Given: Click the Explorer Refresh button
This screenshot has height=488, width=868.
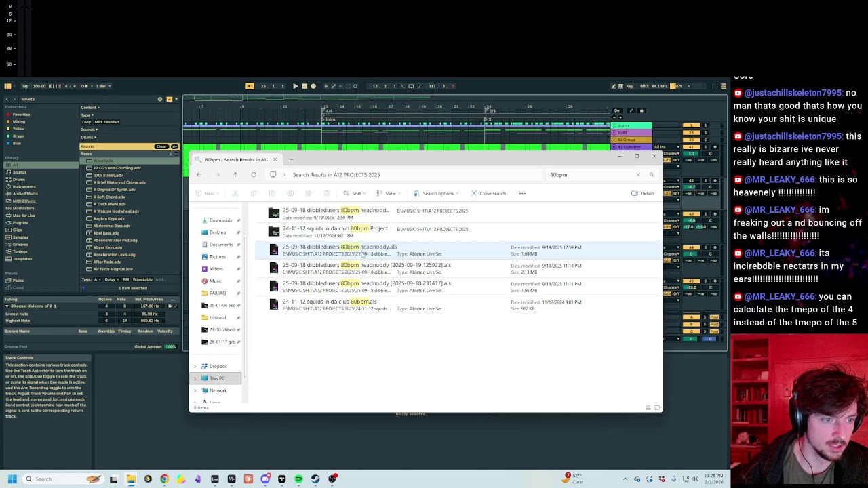Looking at the screenshot, I should coord(254,175).
